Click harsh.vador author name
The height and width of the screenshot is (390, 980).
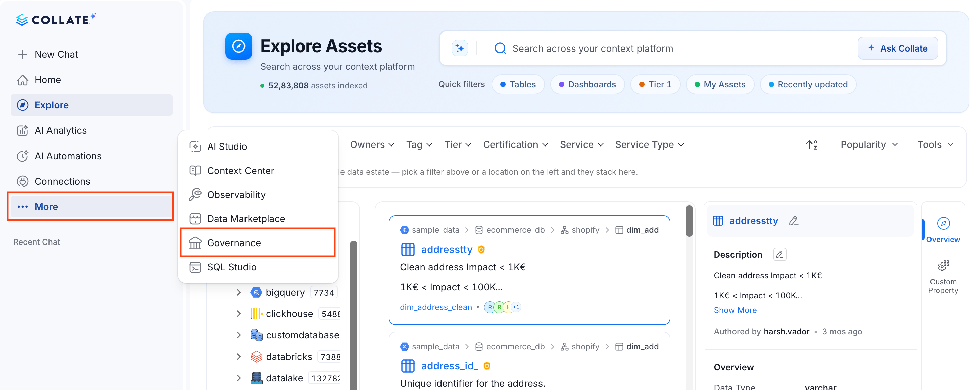[x=786, y=332]
